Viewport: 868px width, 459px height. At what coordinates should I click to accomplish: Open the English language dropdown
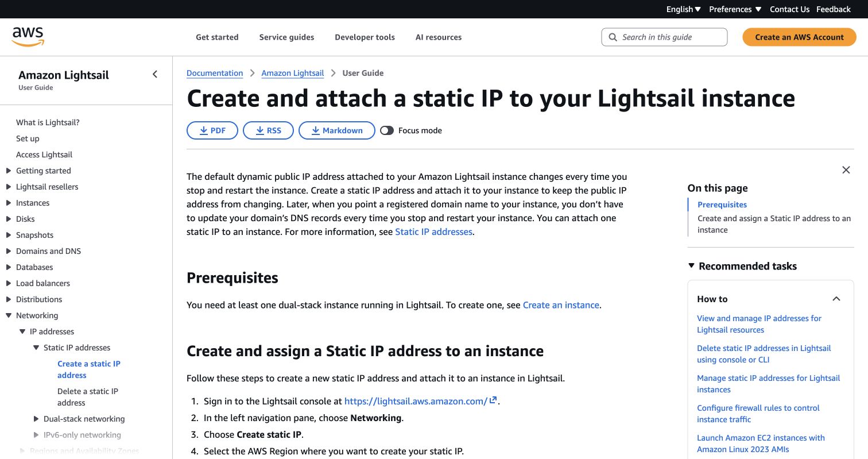pyautogui.click(x=683, y=9)
